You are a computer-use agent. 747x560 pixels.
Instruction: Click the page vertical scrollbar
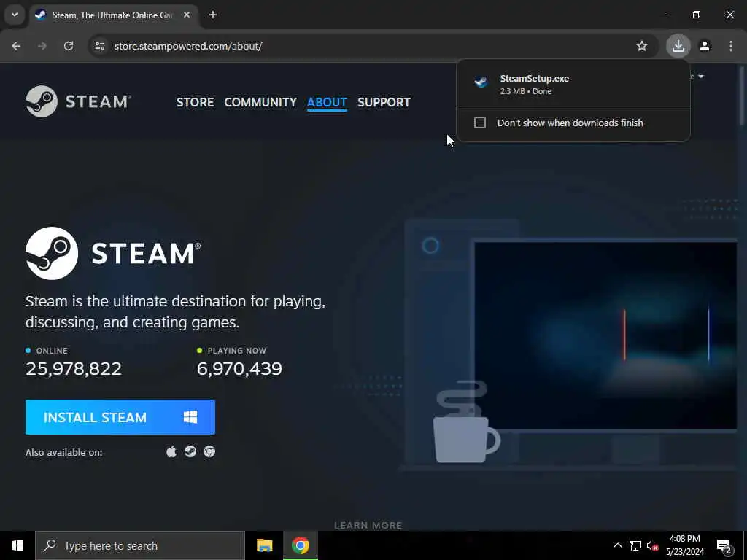tap(741, 96)
